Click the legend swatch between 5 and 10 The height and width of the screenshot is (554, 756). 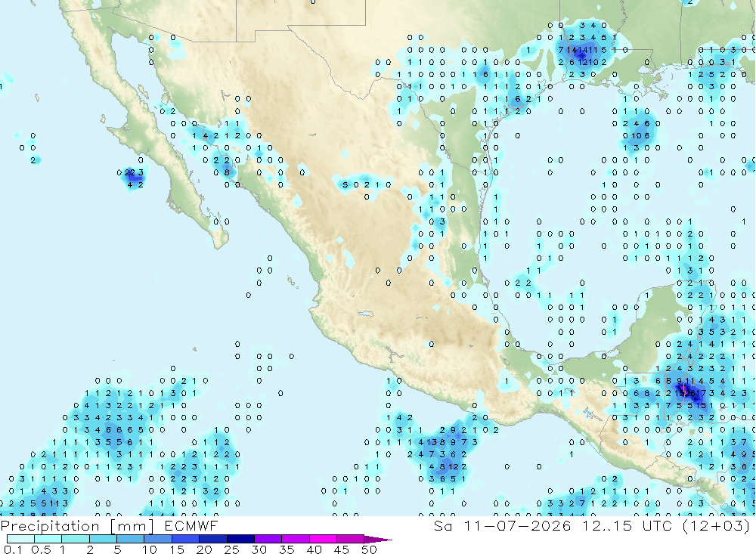pos(130,539)
